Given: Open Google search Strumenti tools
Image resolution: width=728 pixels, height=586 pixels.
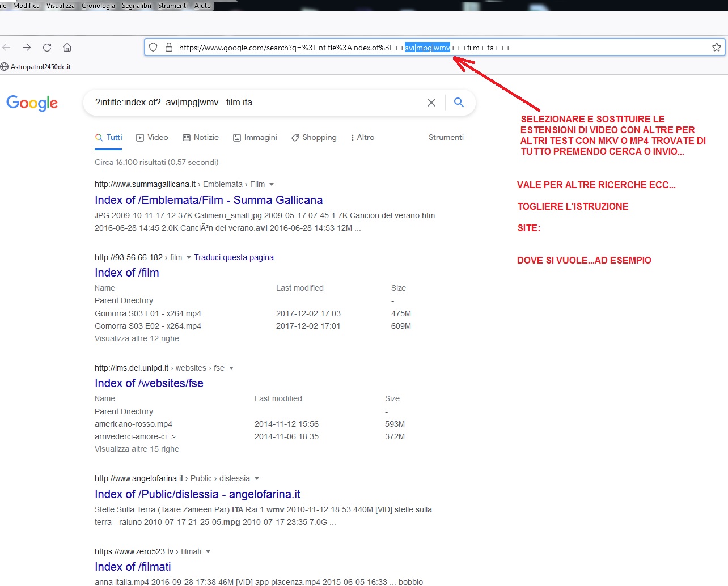Looking at the screenshot, I should 446,138.
